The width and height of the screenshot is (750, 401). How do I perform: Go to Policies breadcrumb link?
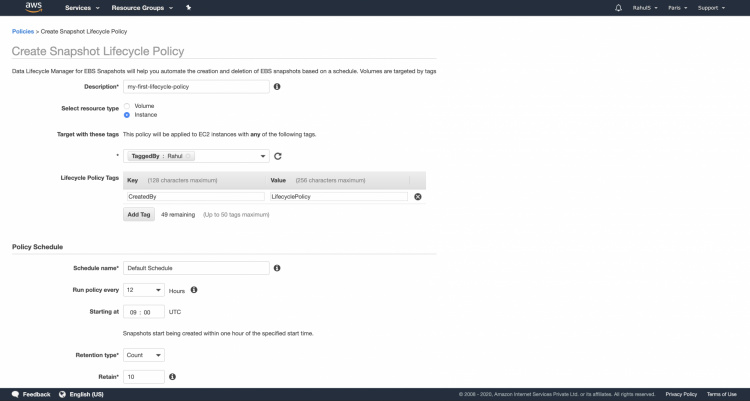(x=22, y=32)
